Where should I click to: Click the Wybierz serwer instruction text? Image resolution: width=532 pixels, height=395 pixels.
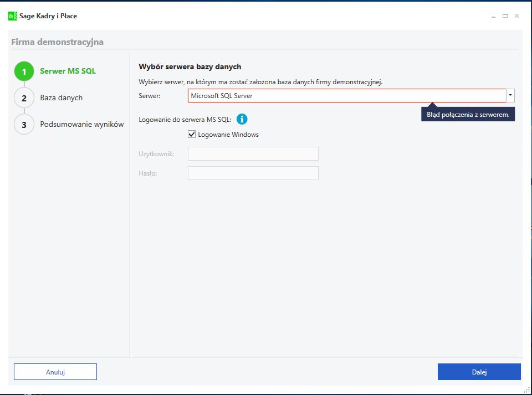[x=260, y=81]
